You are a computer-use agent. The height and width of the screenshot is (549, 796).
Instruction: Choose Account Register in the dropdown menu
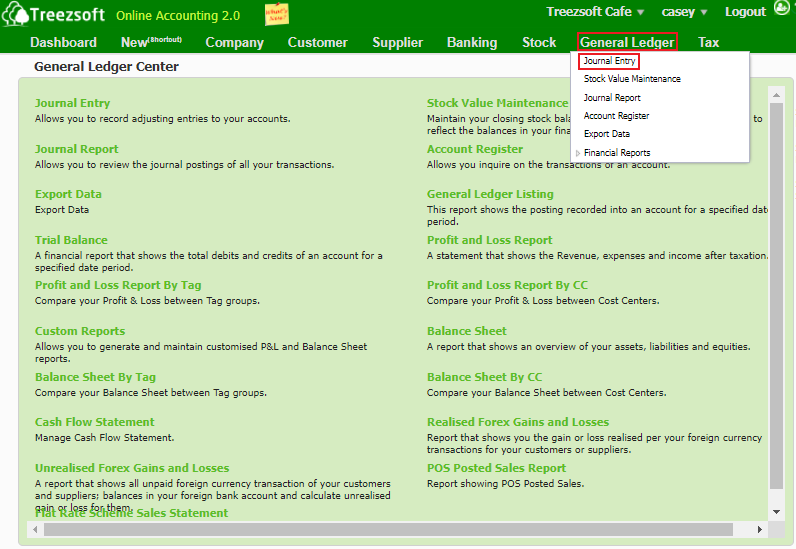click(616, 116)
